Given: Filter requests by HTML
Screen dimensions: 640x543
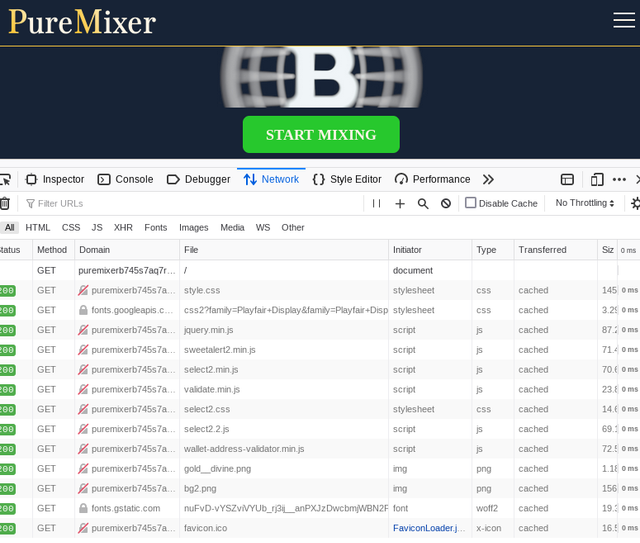Looking at the screenshot, I should click(38, 227).
